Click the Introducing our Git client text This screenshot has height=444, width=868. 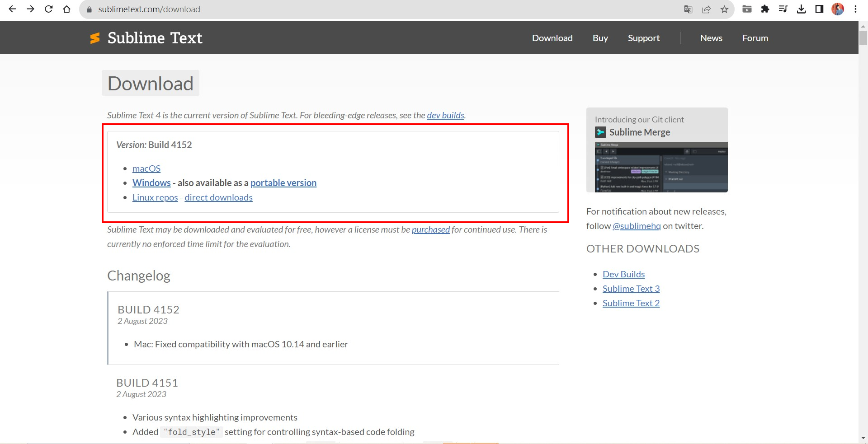[639, 120]
